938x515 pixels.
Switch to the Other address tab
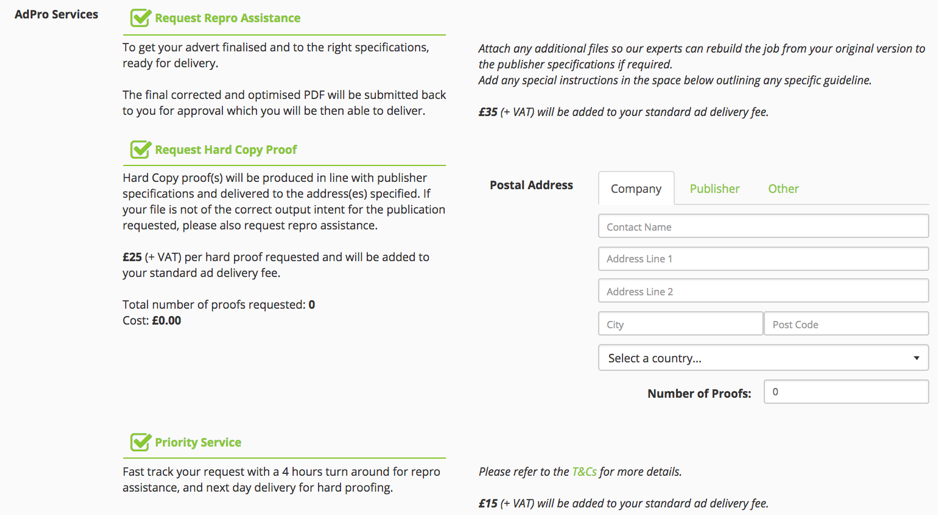click(783, 188)
